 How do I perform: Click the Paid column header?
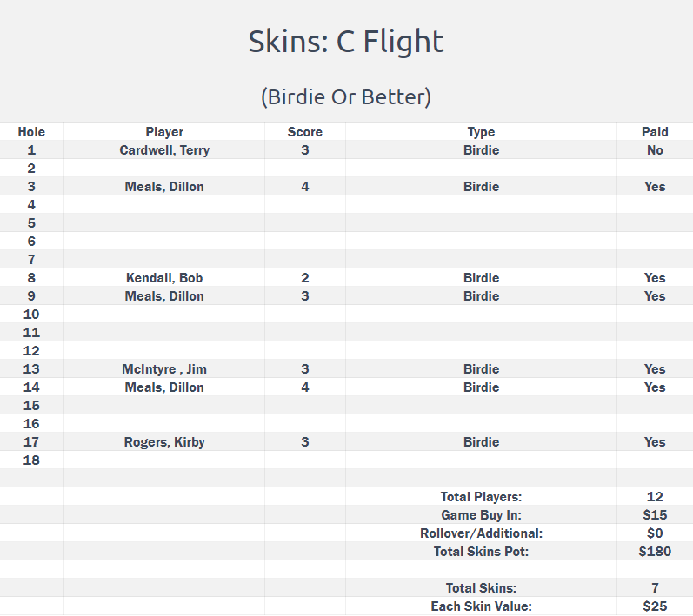point(655,131)
